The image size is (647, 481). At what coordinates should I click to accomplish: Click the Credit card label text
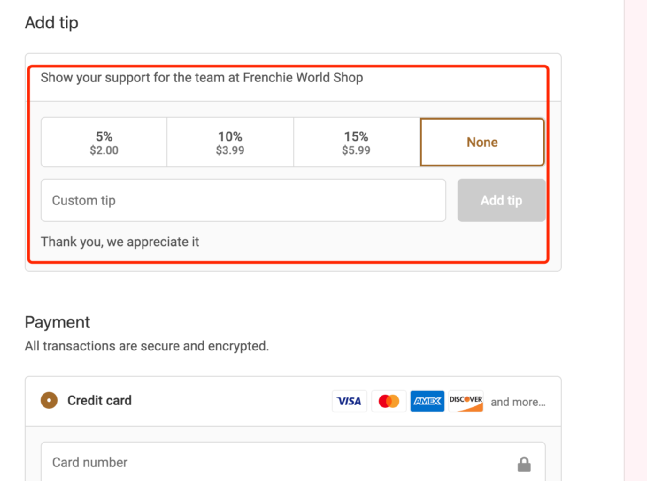click(99, 401)
